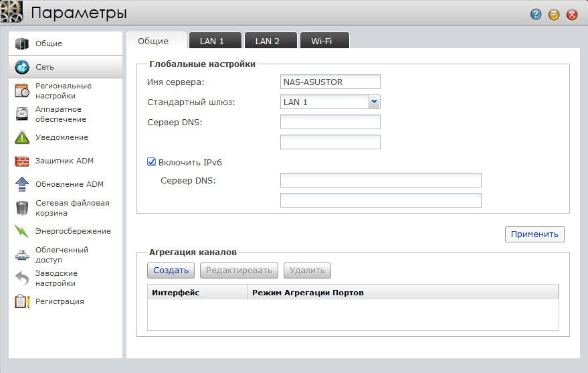588x373 pixels.
Task: Open Защитник ADM firewall icon
Action: 22,161
